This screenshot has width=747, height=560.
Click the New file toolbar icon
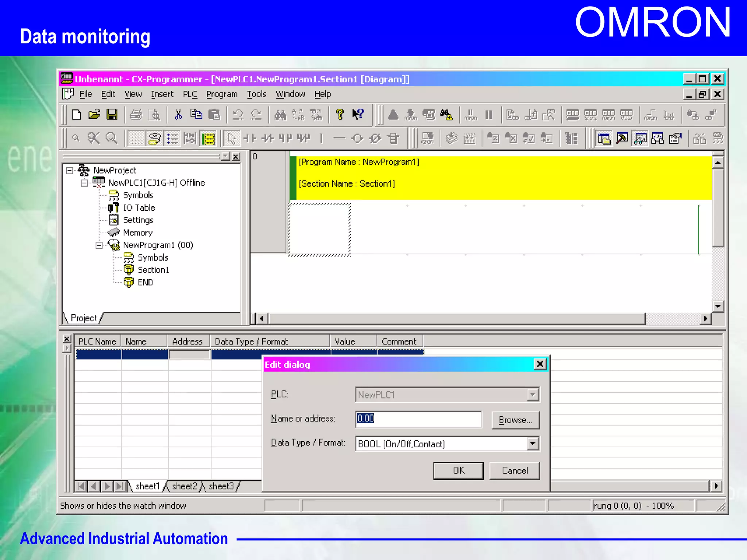[76, 114]
